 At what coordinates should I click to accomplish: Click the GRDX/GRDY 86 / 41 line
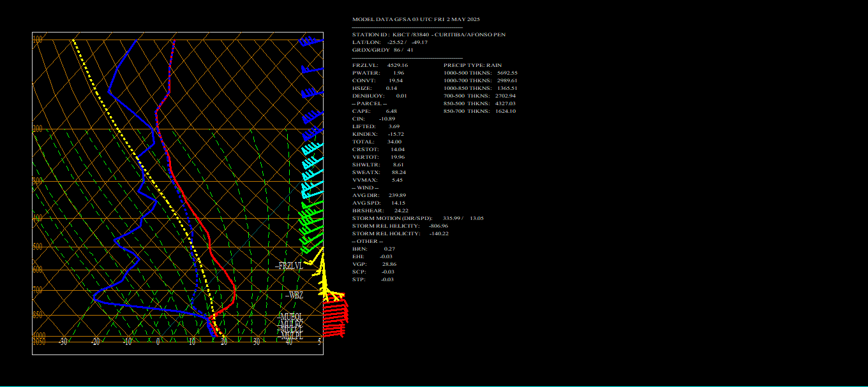pos(383,50)
